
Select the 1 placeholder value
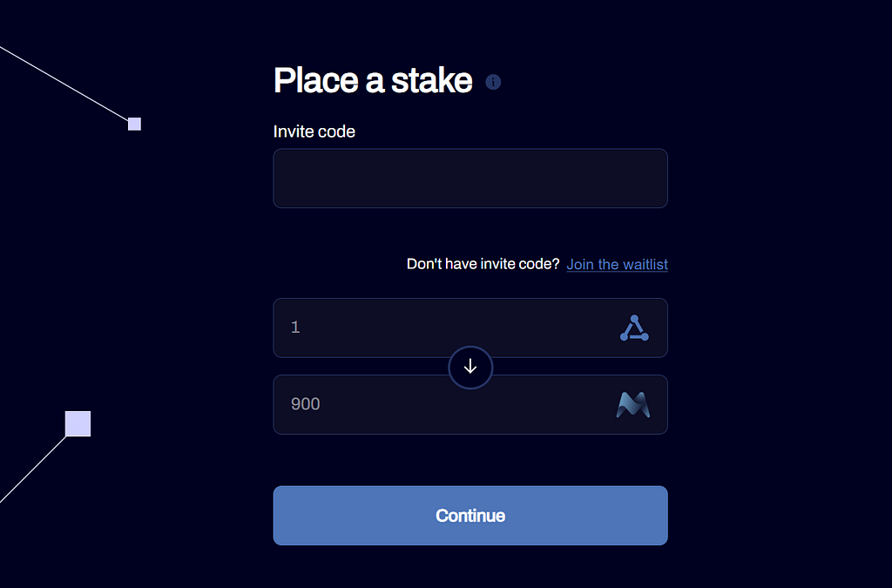(x=295, y=327)
